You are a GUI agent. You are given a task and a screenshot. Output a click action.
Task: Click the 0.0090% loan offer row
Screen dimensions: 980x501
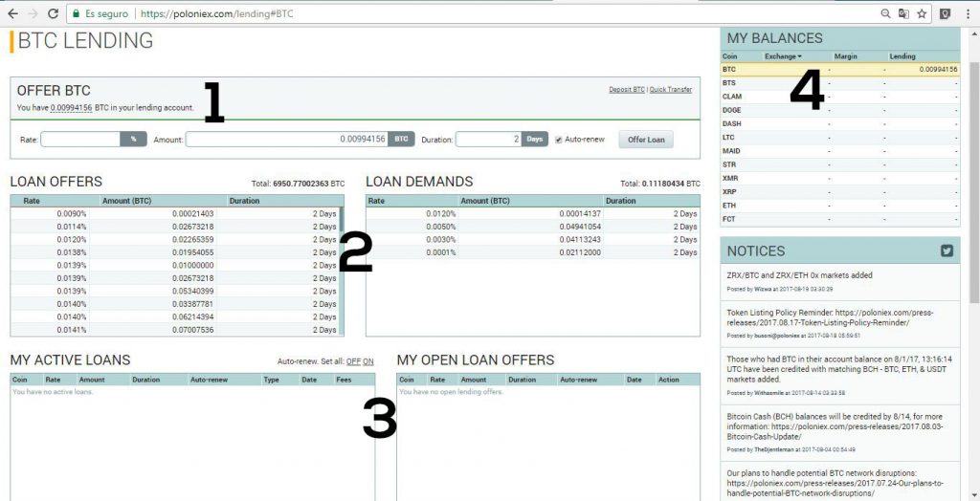coord(174,213)
